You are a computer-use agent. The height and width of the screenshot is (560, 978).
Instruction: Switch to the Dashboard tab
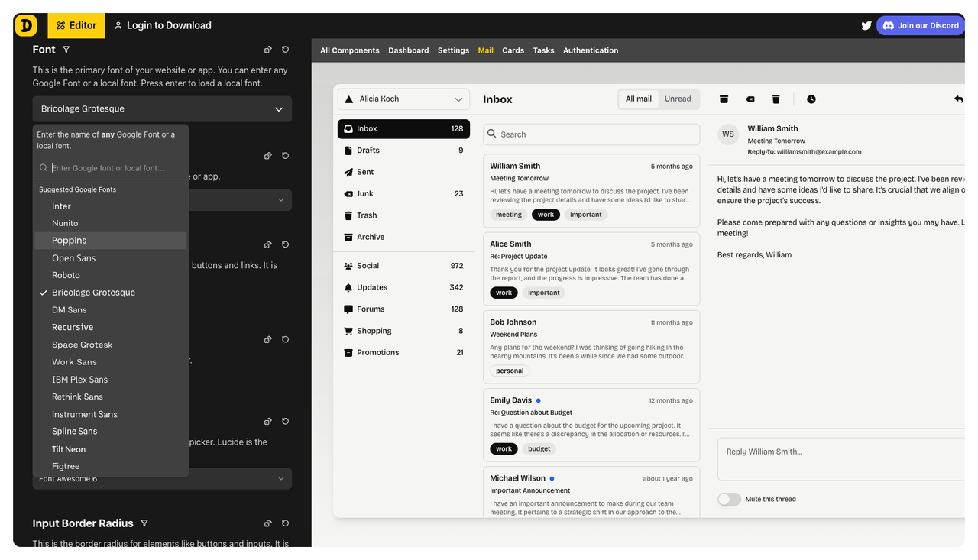[x=409, y=50]
